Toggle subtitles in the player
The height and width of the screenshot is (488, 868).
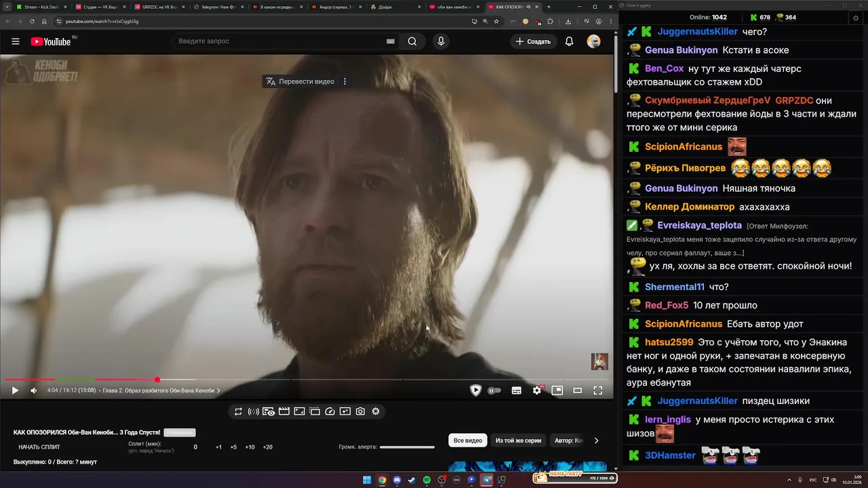[516, 390]
